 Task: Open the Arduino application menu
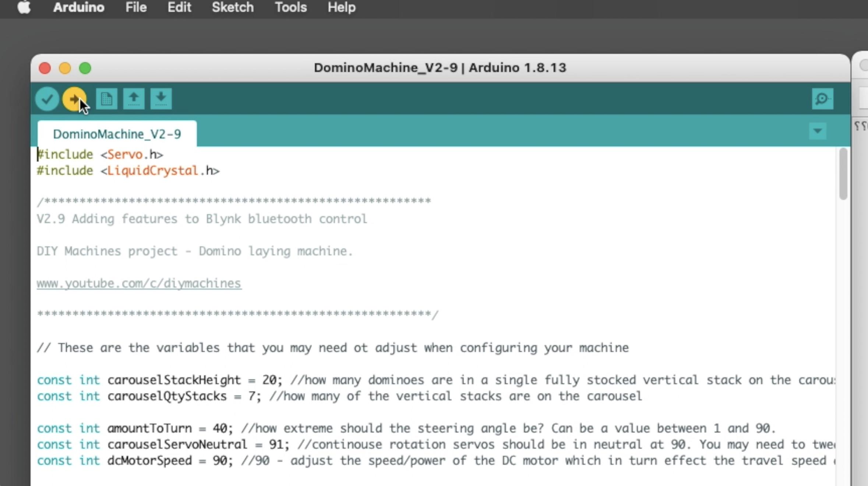79,7
